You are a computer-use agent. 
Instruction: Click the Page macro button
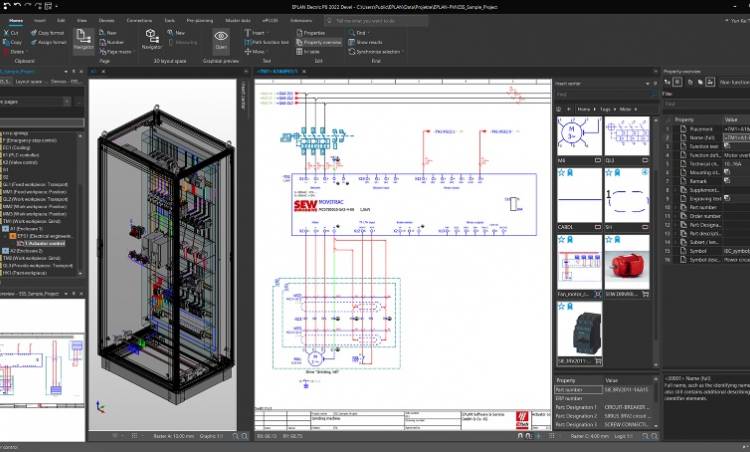pyautogui.click(x=117, y=51)
